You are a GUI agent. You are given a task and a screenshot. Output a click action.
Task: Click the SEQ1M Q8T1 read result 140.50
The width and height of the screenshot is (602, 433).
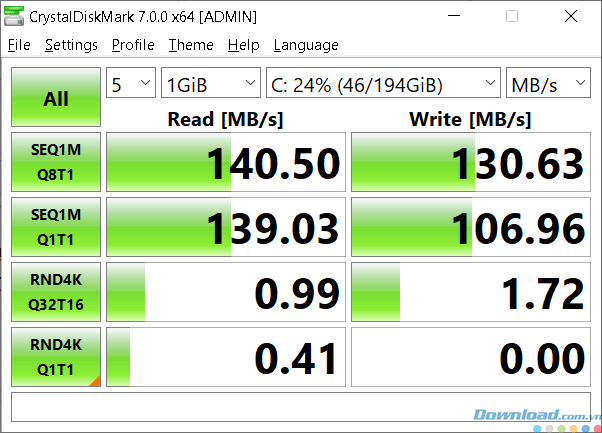tap(226, 162)
